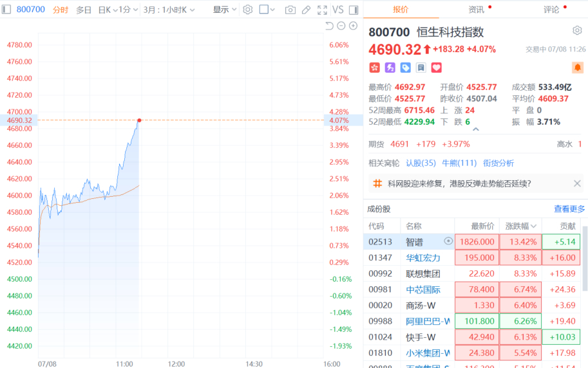Click the 恒生科技指数 title
The image size is (588, 368).
[x=450, y=32]
